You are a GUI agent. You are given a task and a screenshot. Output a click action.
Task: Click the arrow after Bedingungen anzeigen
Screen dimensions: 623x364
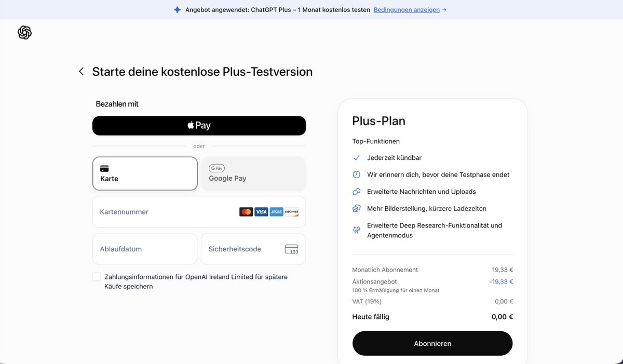(x=444, y=10)
